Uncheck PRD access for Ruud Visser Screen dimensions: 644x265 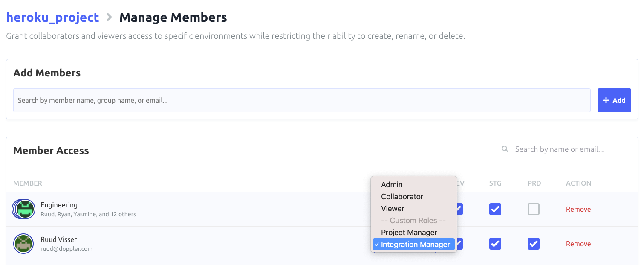click(x=533, y=244)
